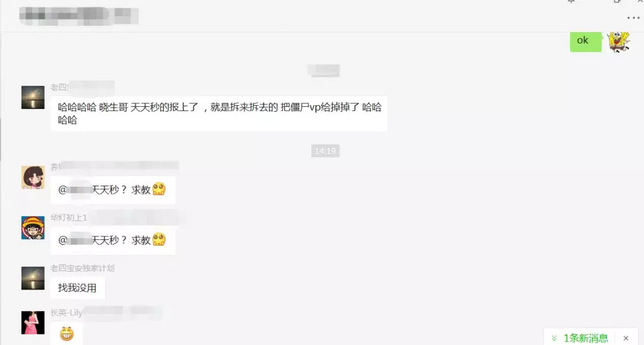
Task: Jump to 1条新消息 new message
Action: [586, 338]
